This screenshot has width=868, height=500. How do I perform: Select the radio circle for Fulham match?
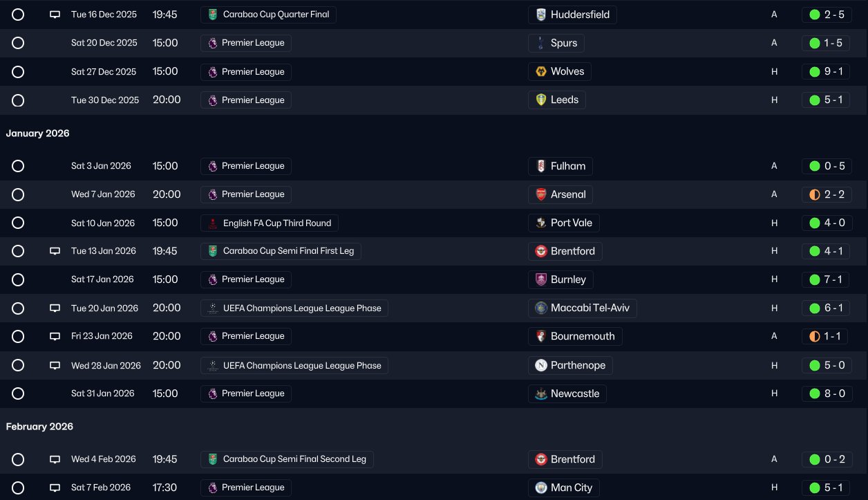coord(18,166)
